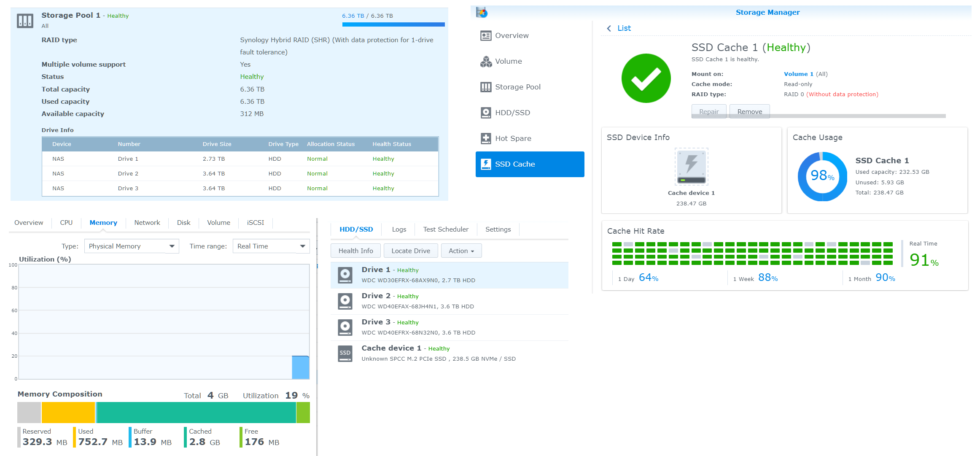Image resolution: width=980 pixels, height=456 pixels.
Task: Click the Volume cubes icon in sidebar
Action: click(486, 62)
